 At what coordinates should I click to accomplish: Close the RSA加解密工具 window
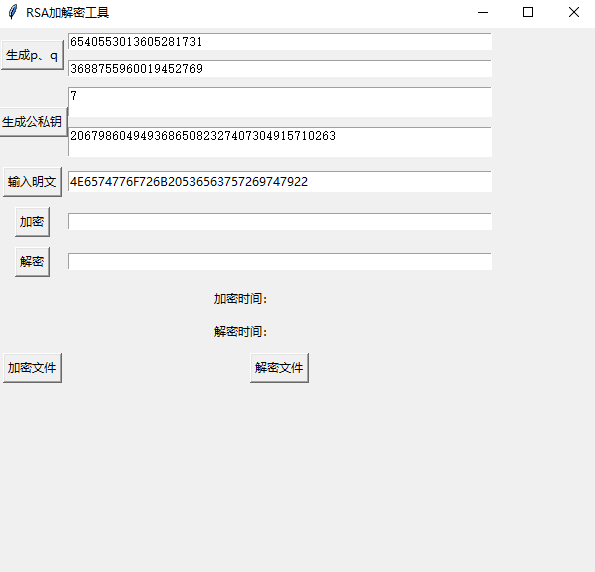[x=574, y=13]
